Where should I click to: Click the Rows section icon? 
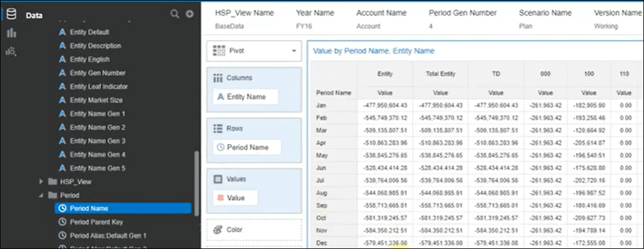point(218,128)
